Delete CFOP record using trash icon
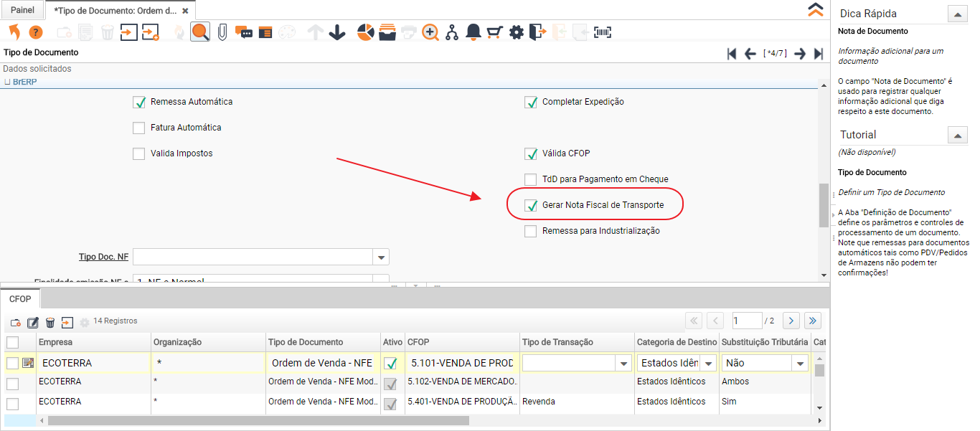 (50, 322)
